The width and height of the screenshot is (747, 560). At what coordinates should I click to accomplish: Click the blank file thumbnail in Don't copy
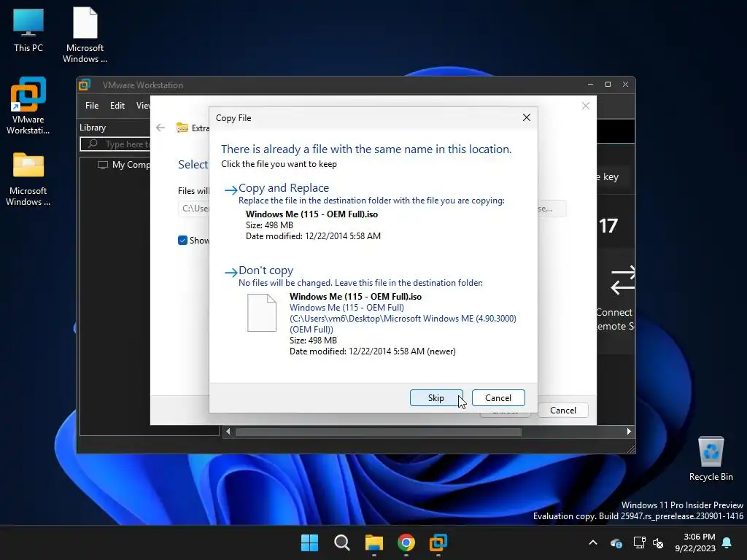(262, 313)
